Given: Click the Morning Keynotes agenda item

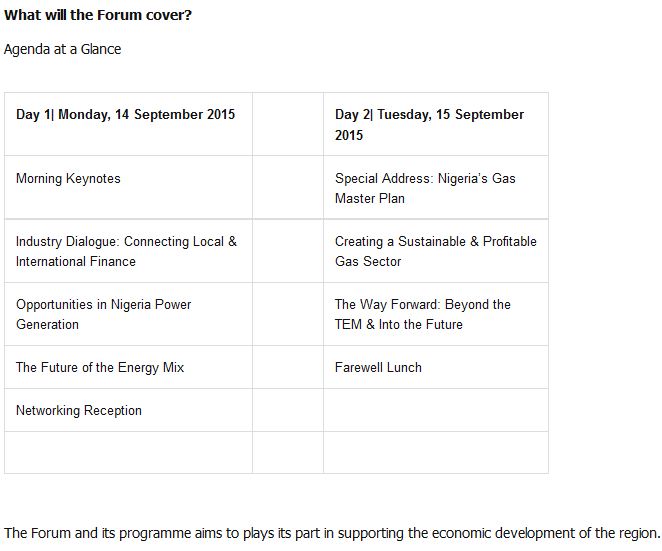Looking at the screenshot, I should tap(68, 179).
